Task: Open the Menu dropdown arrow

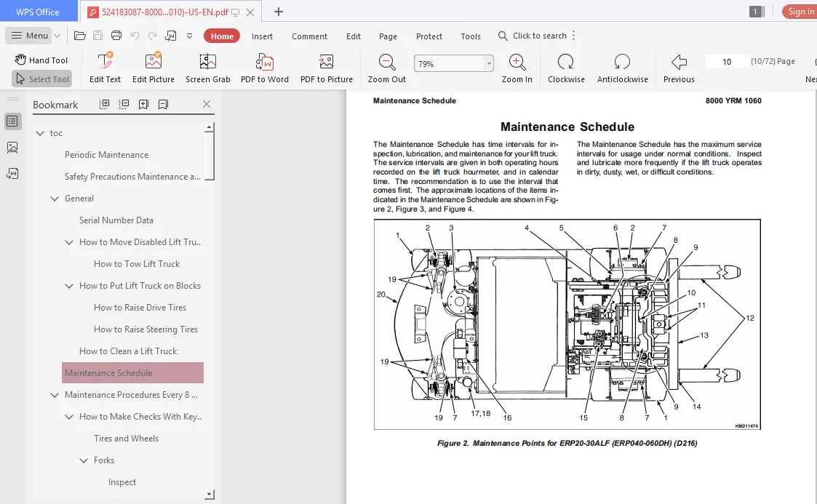Action: (57, 36)
